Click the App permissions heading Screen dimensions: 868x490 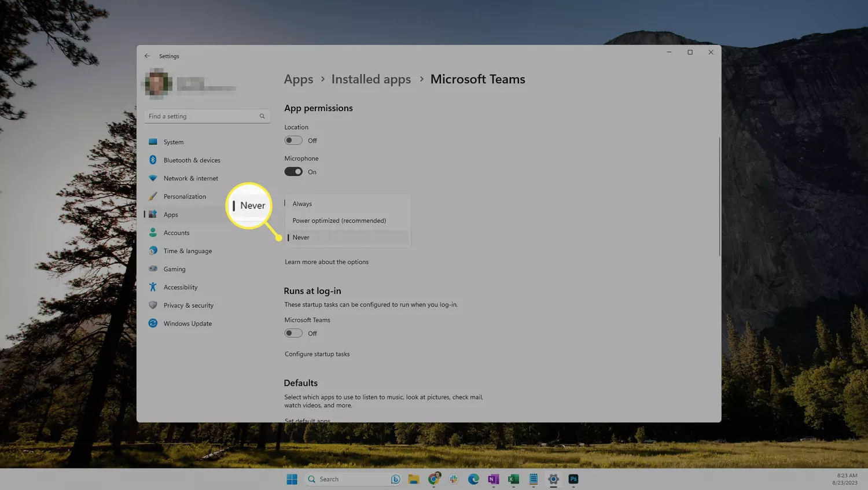point(318,108)
